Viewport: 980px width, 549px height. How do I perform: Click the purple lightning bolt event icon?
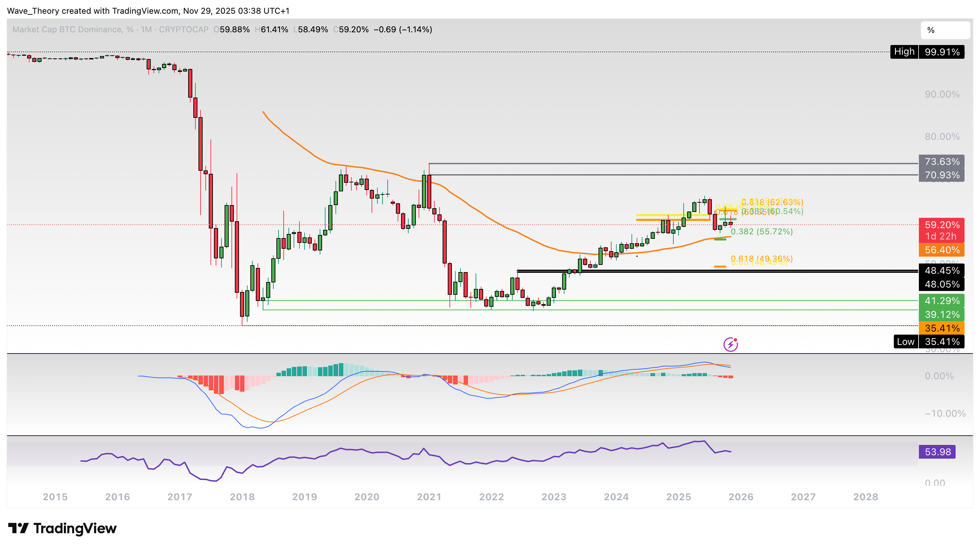[x=730, y=345]
